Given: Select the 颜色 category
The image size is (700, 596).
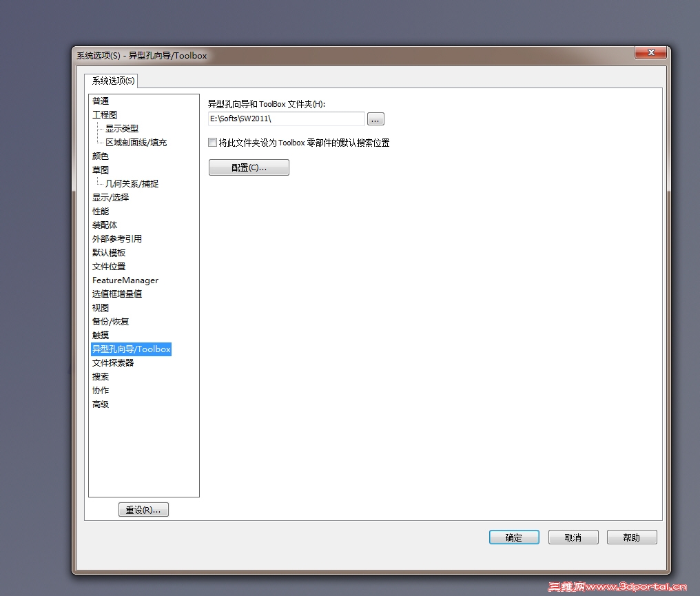Looking at the screenshot, I should (101, 156).
